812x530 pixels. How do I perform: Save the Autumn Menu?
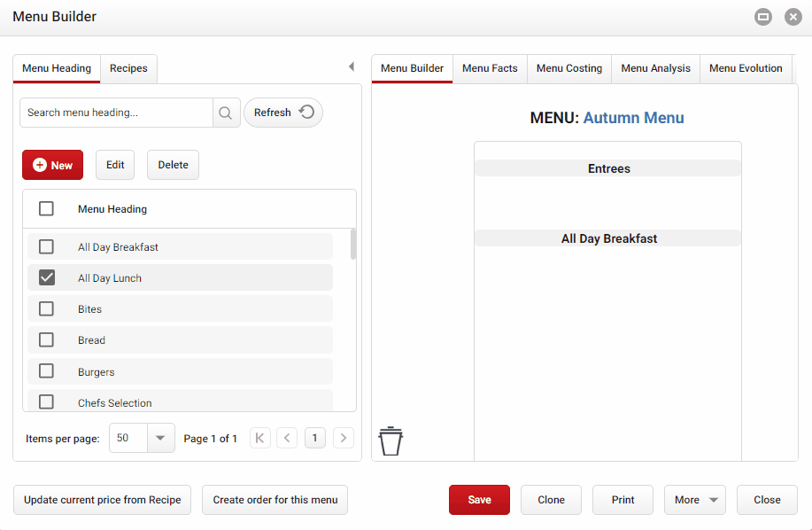coord(479,500)
